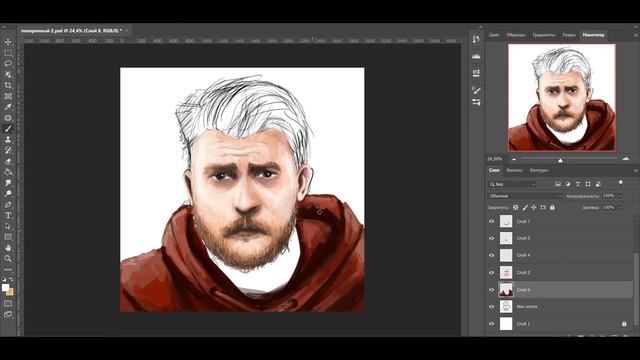Select the Rectangle shape tool
640x360 pixels.
point(8,237)
